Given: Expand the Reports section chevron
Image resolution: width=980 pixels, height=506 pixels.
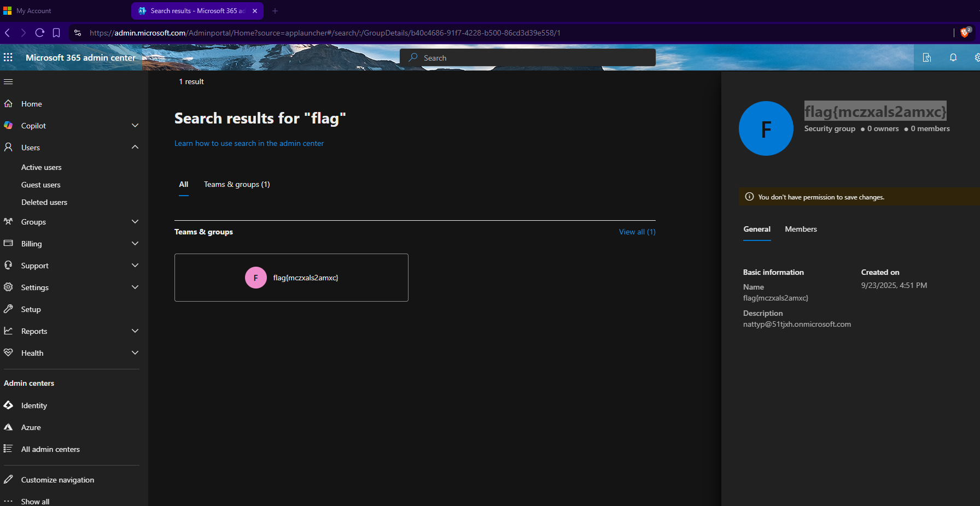Looking at the screenshot, I should click(135, 331).
